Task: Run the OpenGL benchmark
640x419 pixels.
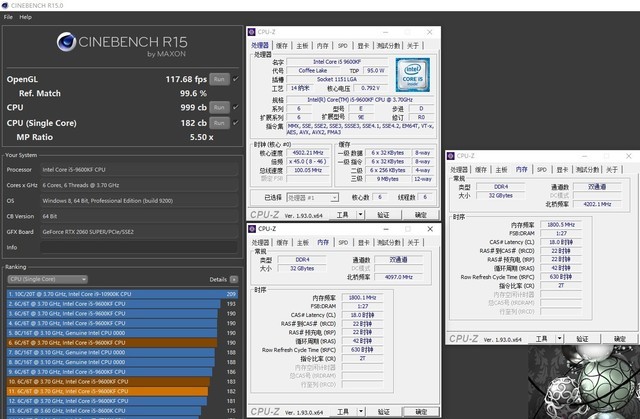Action: (219, 79)
